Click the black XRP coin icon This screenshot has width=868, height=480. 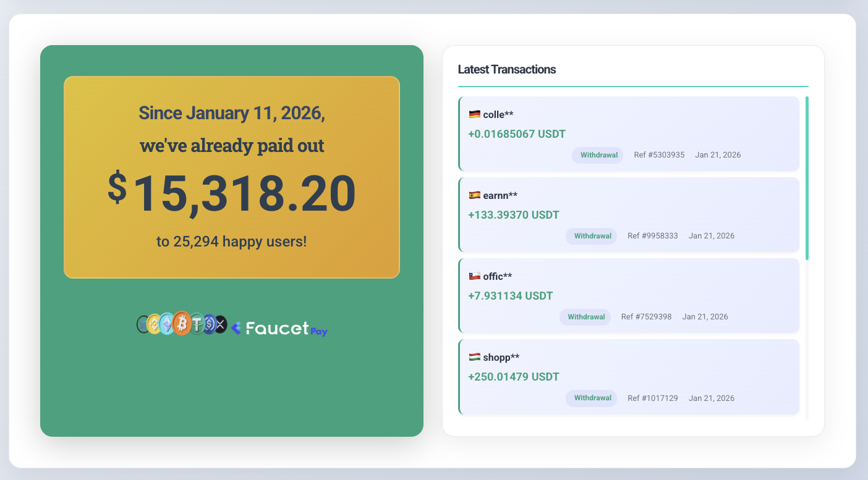pos(221,324)
